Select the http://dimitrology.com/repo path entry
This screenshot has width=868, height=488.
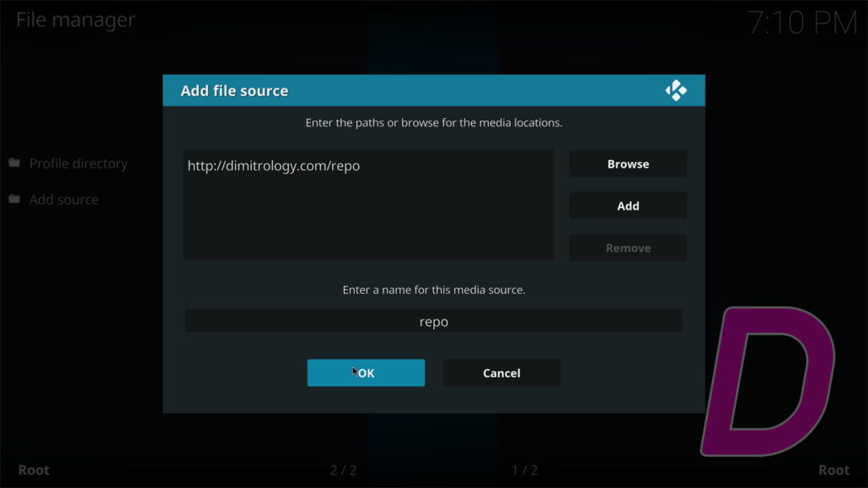pos(274,166)
